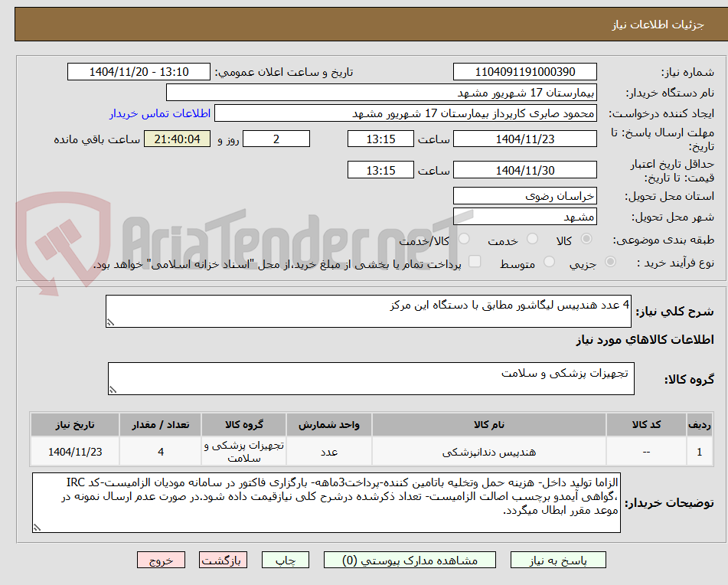Click the پاسخ به نیاز button
The width and height of the screenshot is (728, 585).
point(558,560)
